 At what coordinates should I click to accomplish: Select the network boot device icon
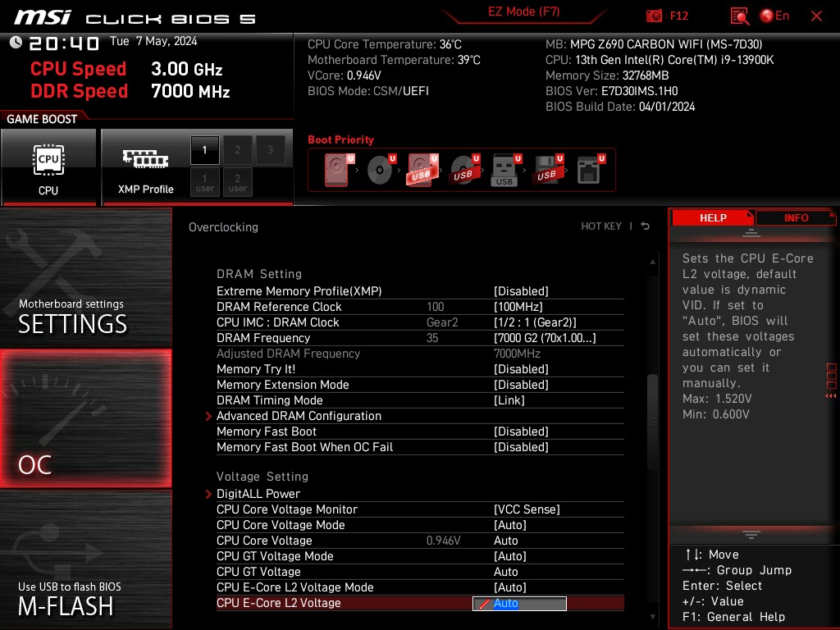(x=591, y=170)
